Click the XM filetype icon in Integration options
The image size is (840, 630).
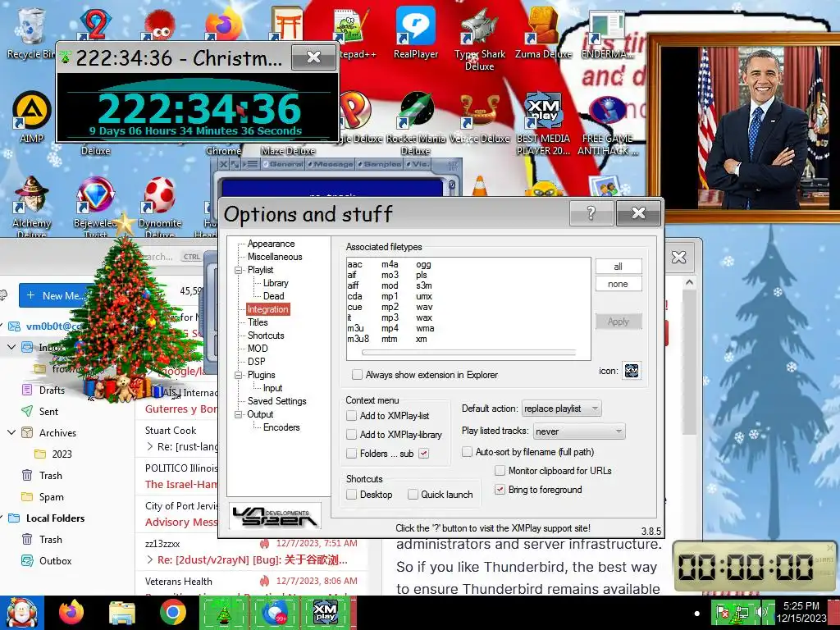tap(632, 371)
